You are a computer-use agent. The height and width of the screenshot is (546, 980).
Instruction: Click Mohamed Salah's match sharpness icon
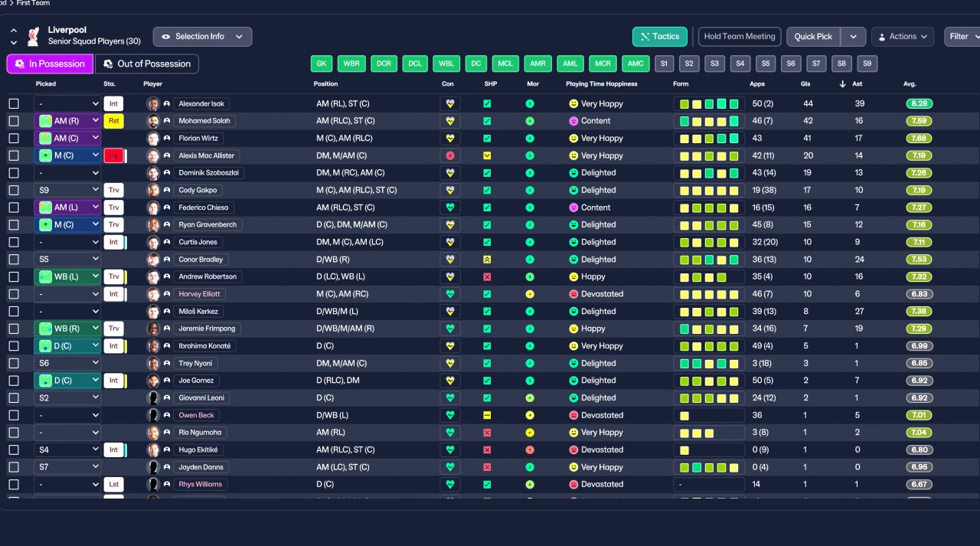point(487,121)
